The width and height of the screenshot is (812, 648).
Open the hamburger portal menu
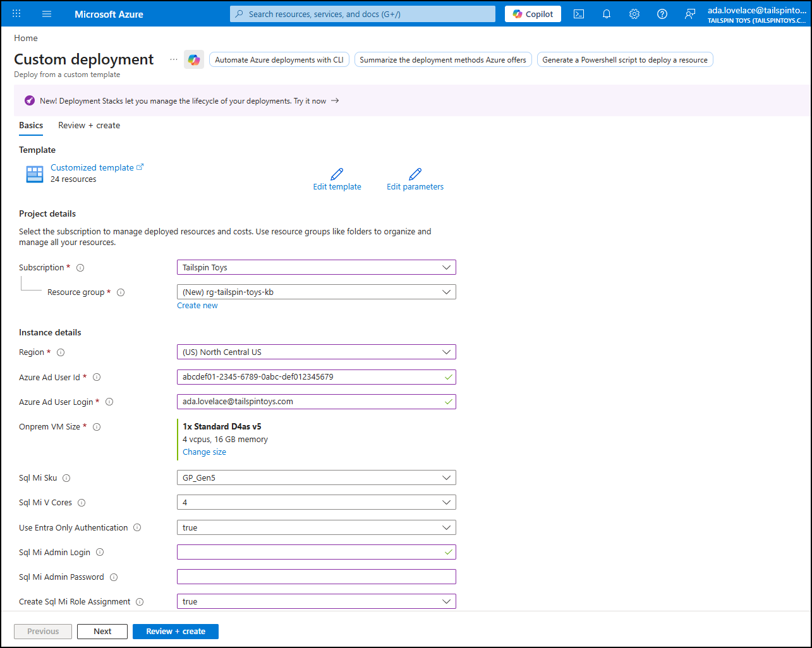coord(47,14)
